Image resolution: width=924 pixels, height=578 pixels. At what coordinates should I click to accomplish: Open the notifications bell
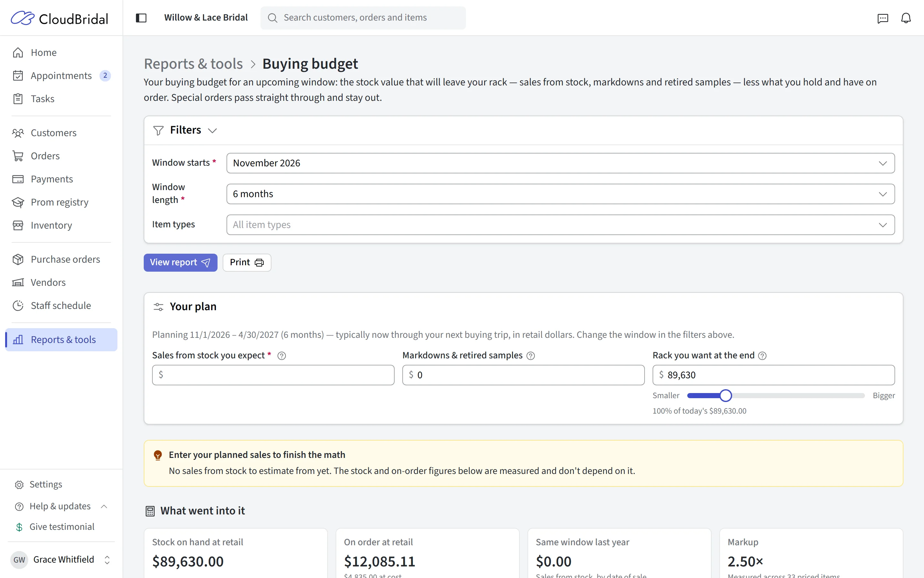pyautogui.click(x=906, y=18)
